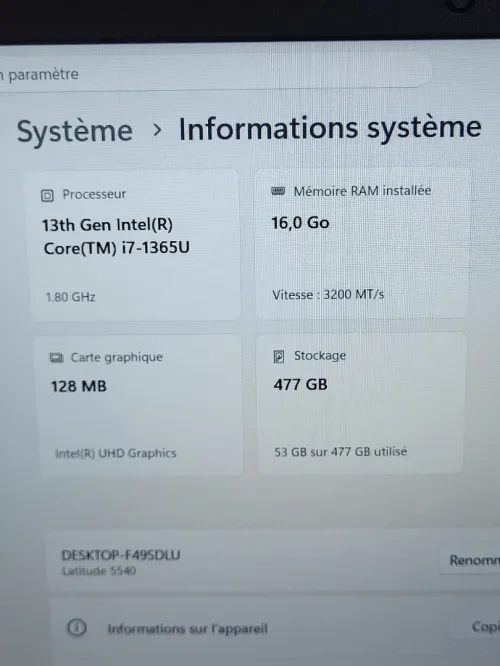This screenshot has width=500, height=666.
Task: Select the Carte graphique label
Action: (116, 357)
